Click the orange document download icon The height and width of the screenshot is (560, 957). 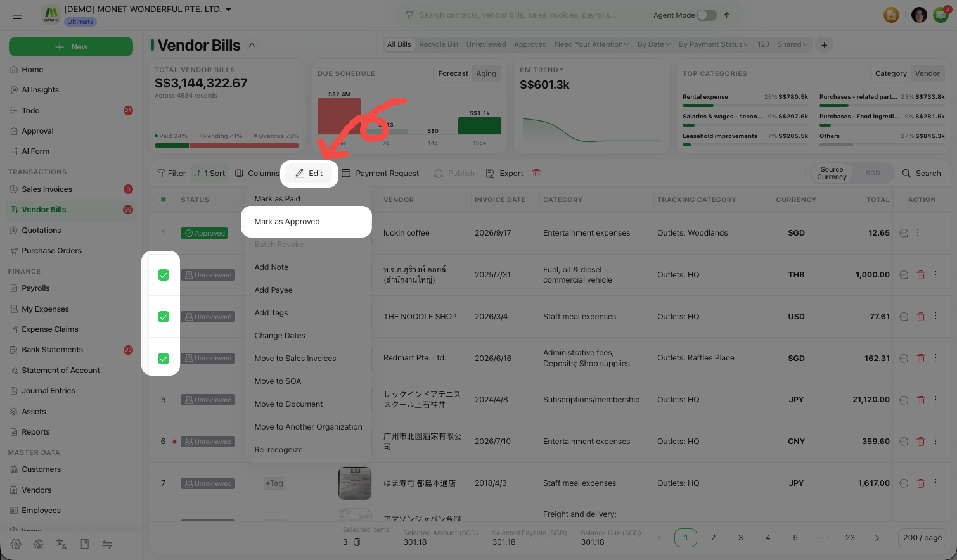point(892,15)
